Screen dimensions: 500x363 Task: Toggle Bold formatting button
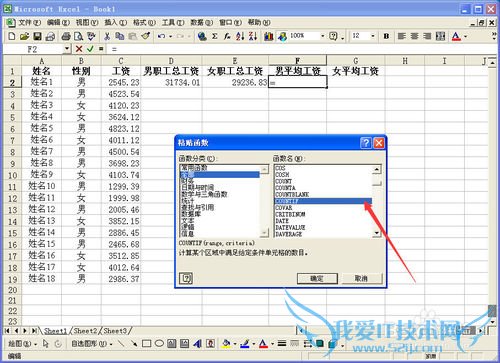386,36
